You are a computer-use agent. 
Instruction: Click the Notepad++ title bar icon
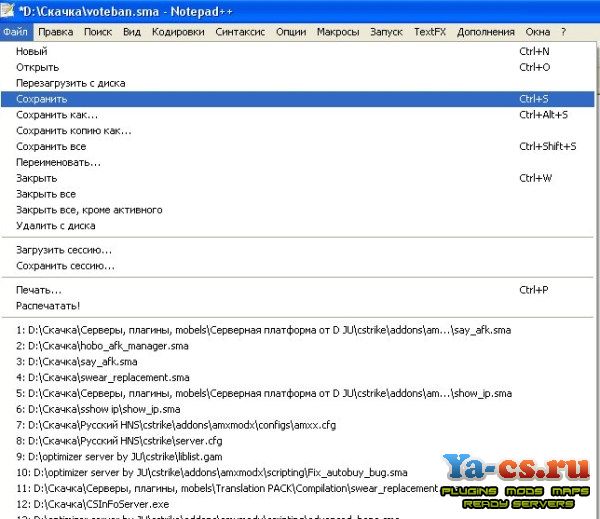pyautogui.click(x=8, y=11)
